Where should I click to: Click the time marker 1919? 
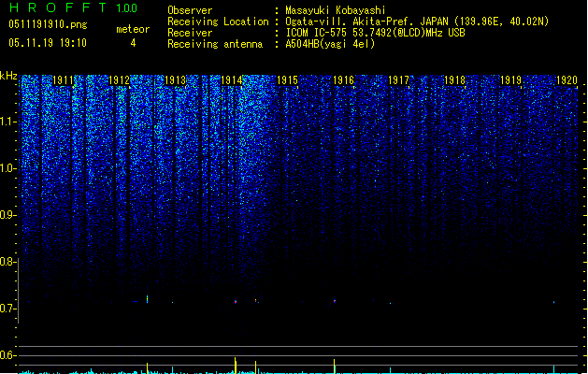(510, 80)
